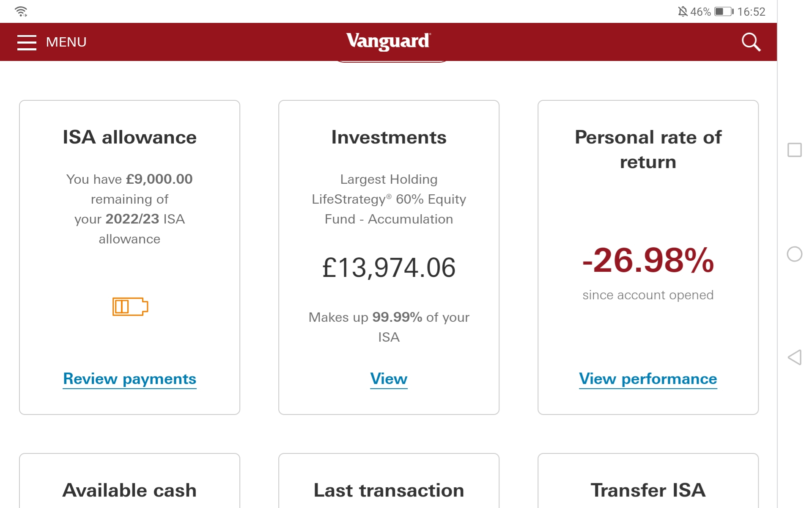Open the MENU label
The height and width of the screenshot is (508, 812).
tap(66, 42)
